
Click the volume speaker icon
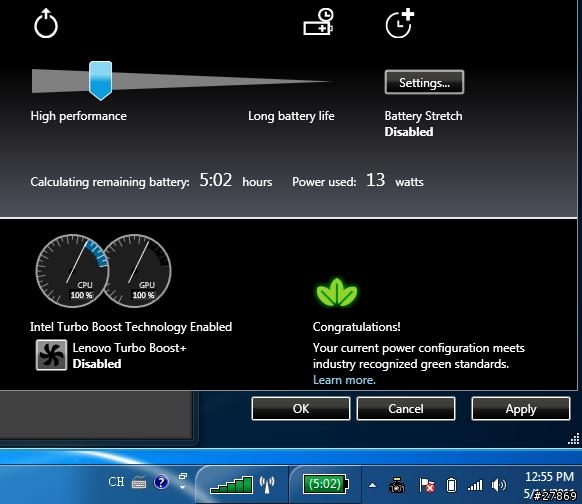pyautogui.click(x=498, y=485)
